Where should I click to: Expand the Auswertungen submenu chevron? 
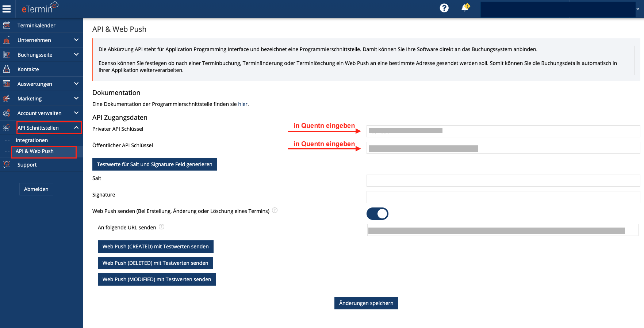click(76, 84)
